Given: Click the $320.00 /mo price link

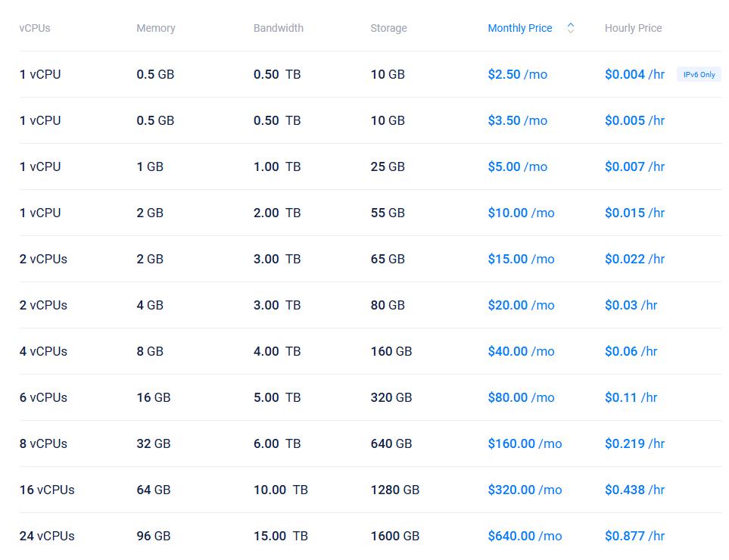Looking at the screenshot, I should 525,490.
